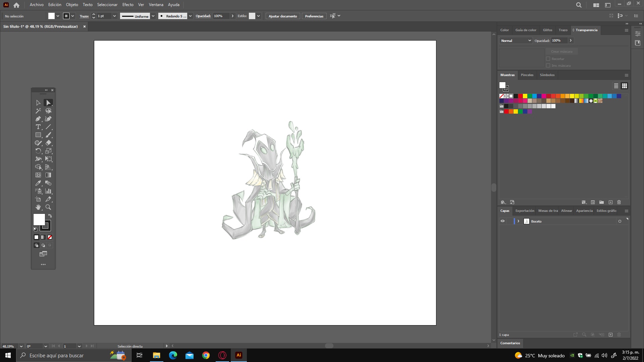The width and height of the screenshot is (644, 362).
Task: Select the Column Graph tool
Action: (48, 191)
